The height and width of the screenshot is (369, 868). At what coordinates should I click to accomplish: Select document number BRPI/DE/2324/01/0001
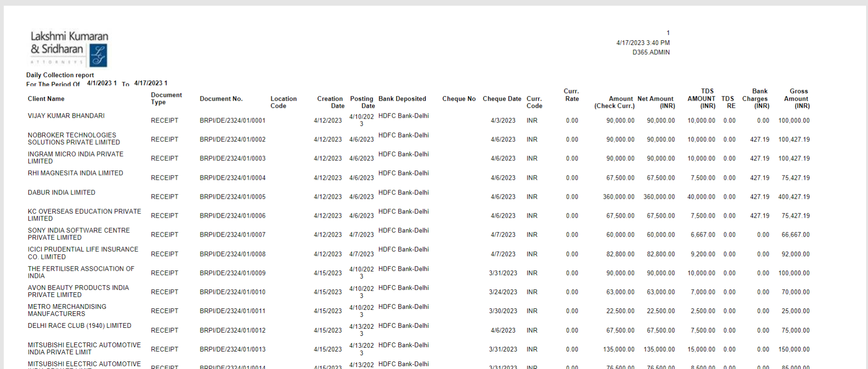232,121
